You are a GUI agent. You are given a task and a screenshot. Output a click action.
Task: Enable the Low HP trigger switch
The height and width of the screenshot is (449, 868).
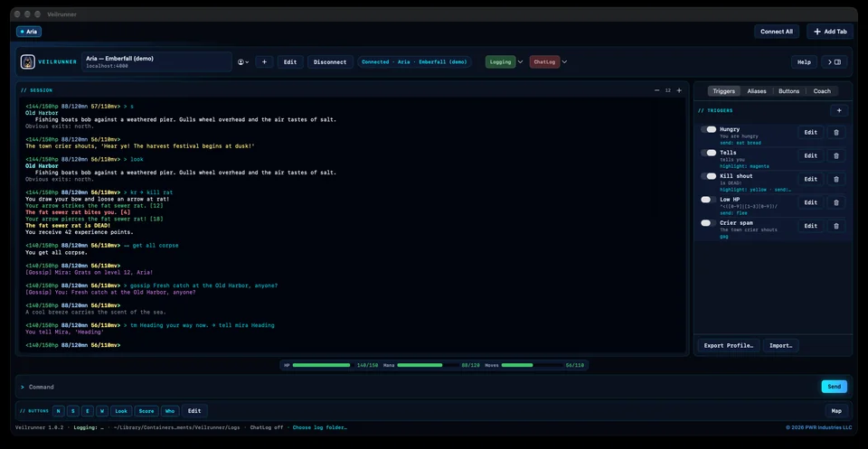pyautogui.click(x=709, y=199)
